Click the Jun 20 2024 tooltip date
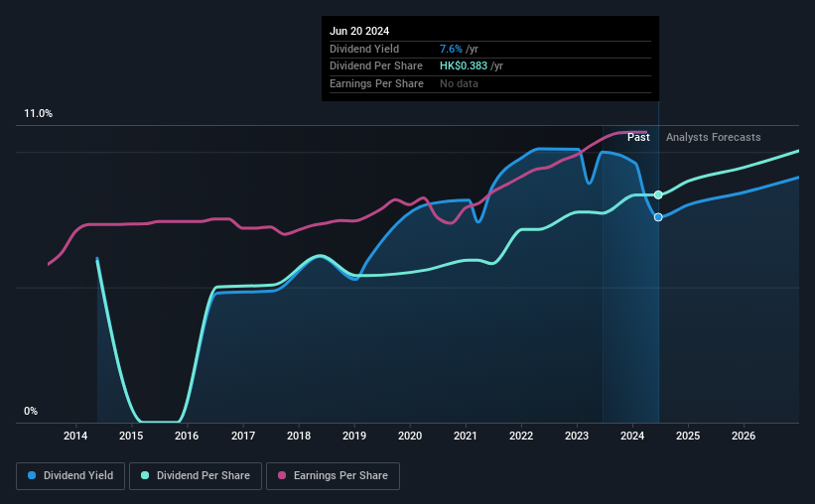 (359, 31)
